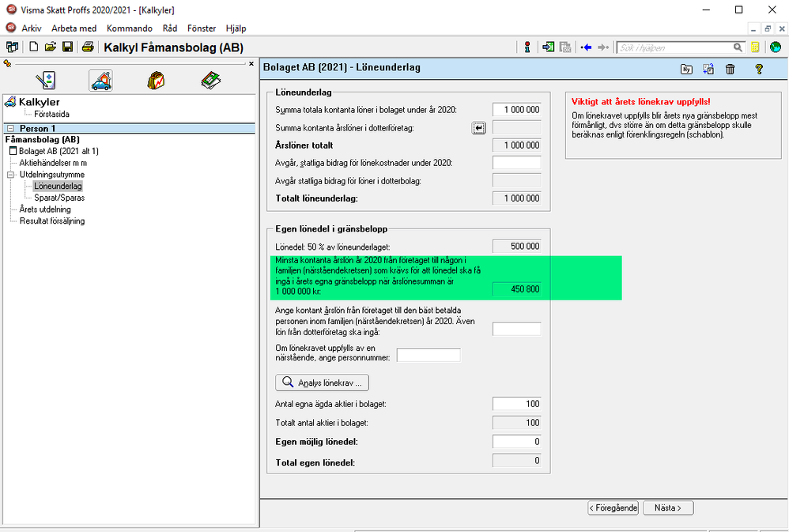Click the "Ny" new folder icon
Image resolution: width=789 pixels, height=532 pixels.
686,70
